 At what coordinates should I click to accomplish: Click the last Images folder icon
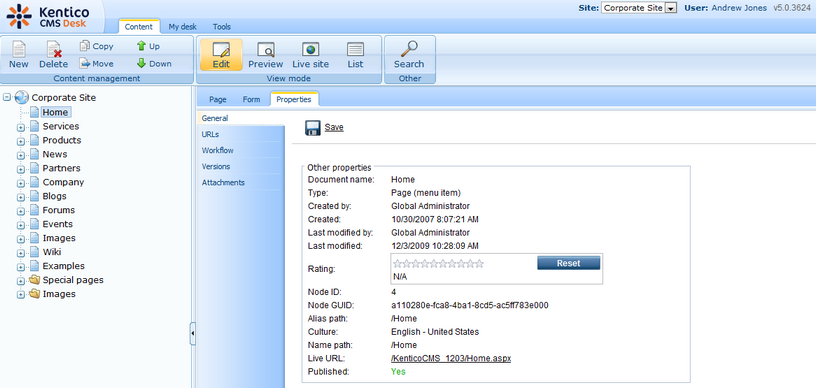34,294
